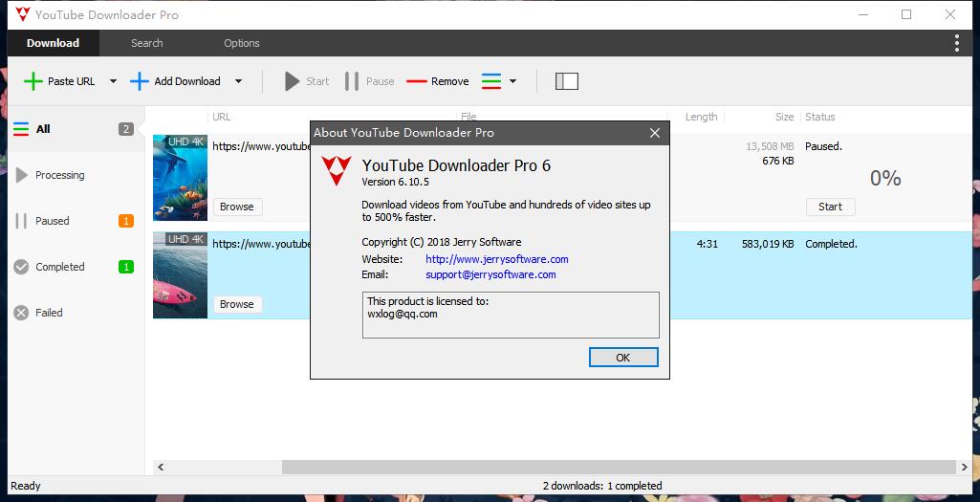Image resolution: width=980 pixels, height=502 pixels.
Task: Click the Paste URL label
Action: [72, 81]
